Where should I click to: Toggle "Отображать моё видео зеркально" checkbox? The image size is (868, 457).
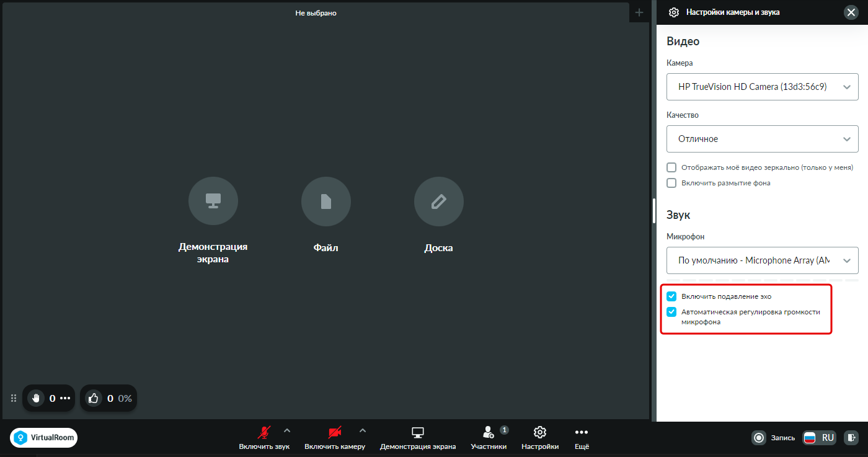(671, 167)
